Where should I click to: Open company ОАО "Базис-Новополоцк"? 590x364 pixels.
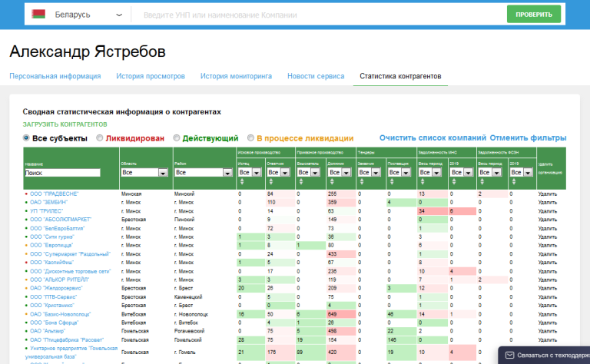[x=61, y=314]
